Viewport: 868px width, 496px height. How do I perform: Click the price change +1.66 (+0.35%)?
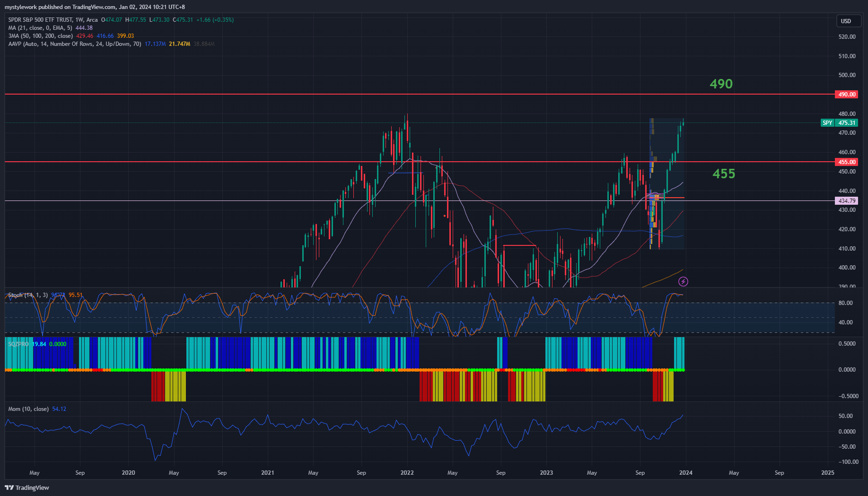coord(215,20)
